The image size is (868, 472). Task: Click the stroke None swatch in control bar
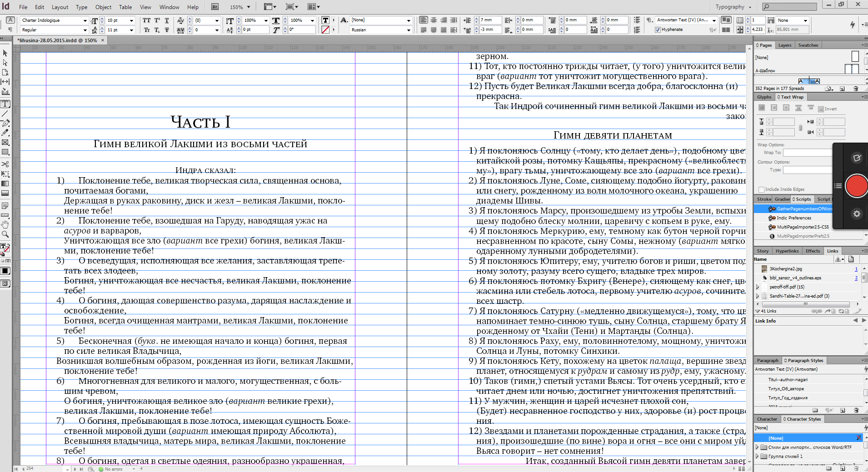tap(325, 30)
